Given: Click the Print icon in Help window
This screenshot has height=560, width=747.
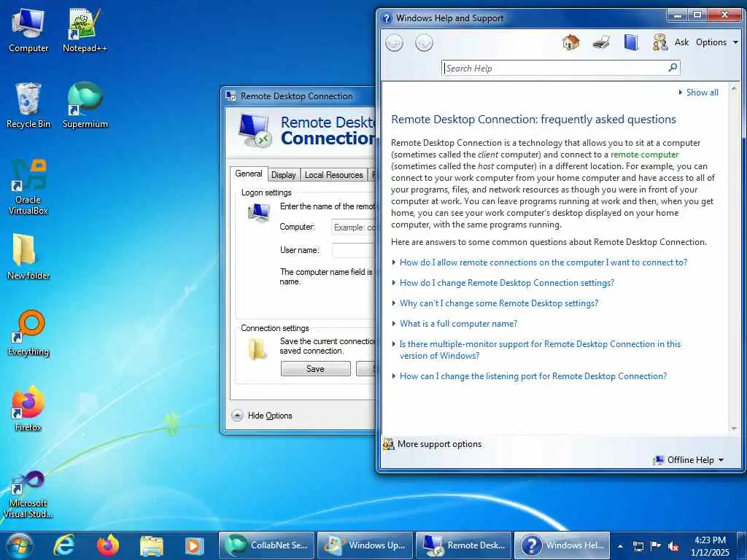Looking at the screenshot, I should pyautogui.click(x=601, y=42).
